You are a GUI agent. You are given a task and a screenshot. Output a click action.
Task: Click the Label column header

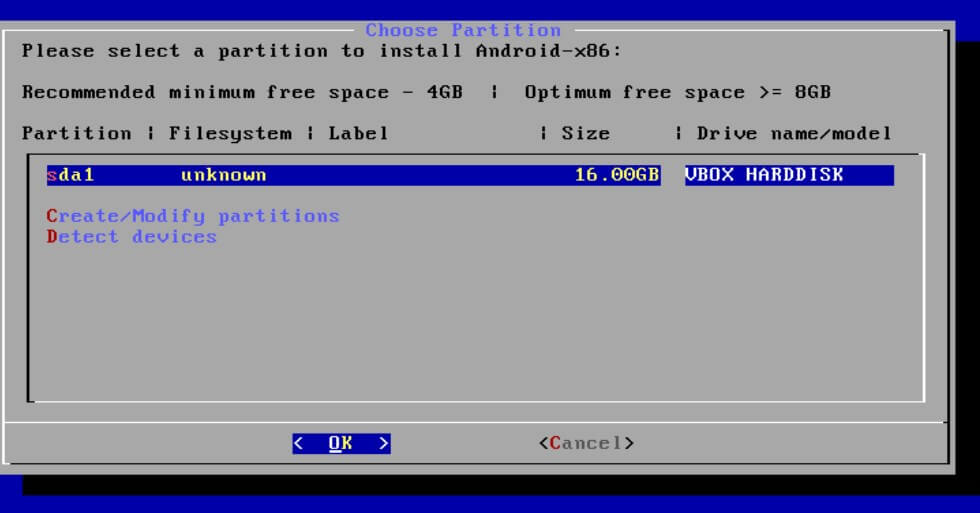pos(358,134)
